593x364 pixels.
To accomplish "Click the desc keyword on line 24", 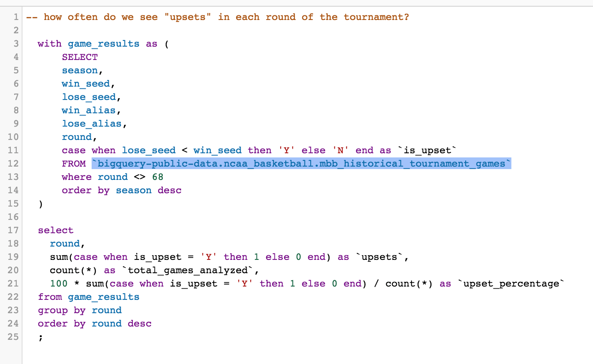I will pyautogui.click(x=140, y=324).
